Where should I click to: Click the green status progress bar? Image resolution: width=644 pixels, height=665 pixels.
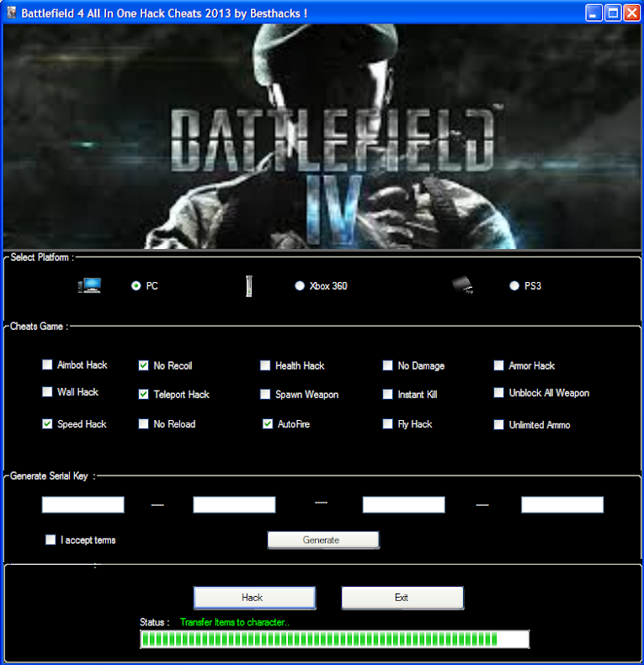pyautogui.click(x=335, y=639)
